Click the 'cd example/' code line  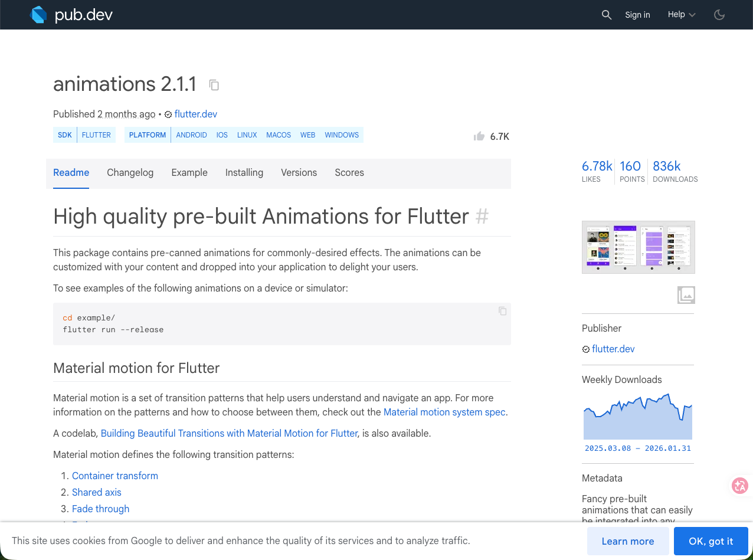89,317
